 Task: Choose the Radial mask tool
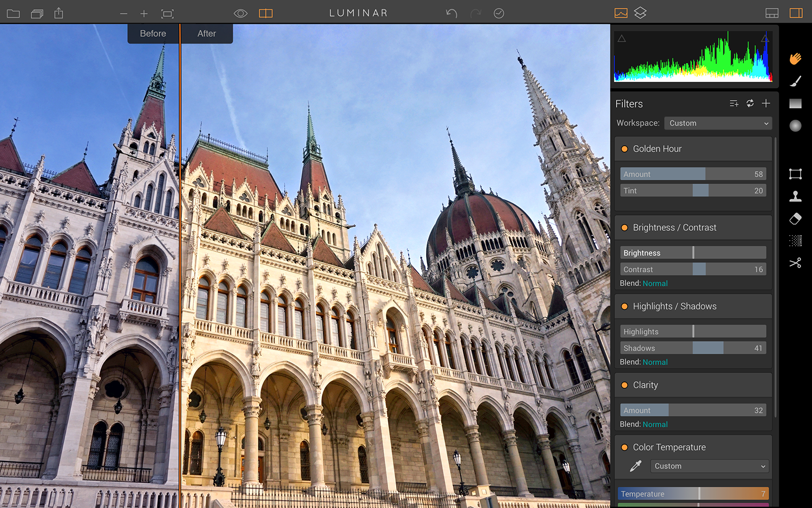[x=795, y=126]
